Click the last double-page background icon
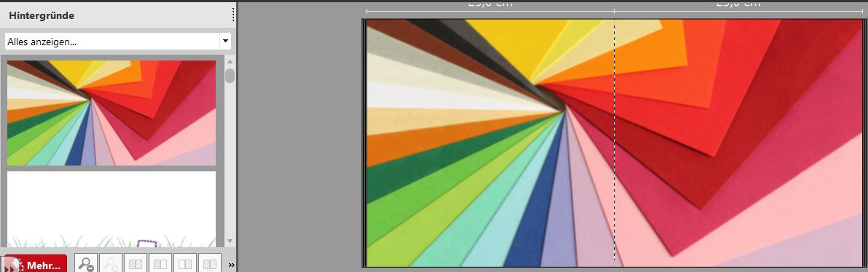Viewport: 868px width, 272px height. [x=210, y=264]
